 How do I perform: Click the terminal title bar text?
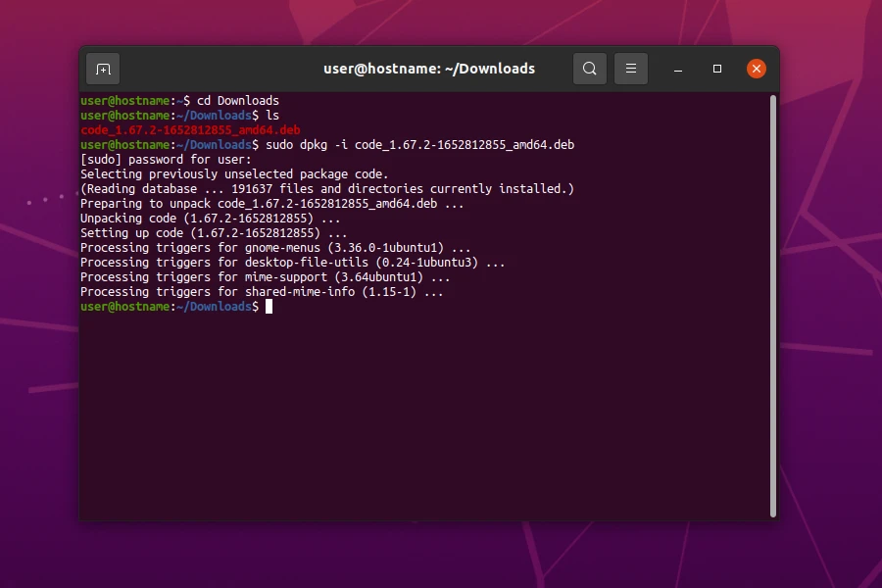click(429, 69)
